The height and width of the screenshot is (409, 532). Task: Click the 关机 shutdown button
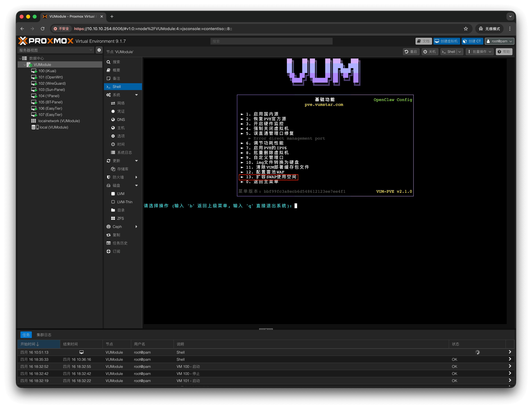430,52
